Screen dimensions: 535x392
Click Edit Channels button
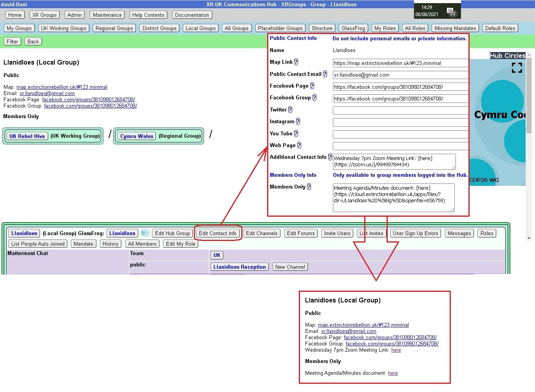[262, 233]
